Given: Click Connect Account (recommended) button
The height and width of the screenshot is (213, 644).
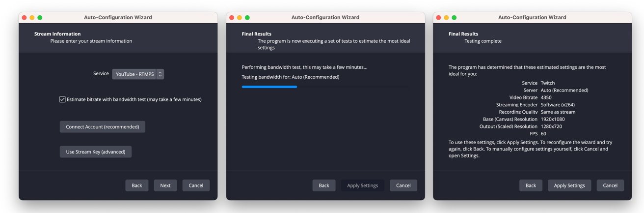Looking at the screenshot, I should (103, 127).
